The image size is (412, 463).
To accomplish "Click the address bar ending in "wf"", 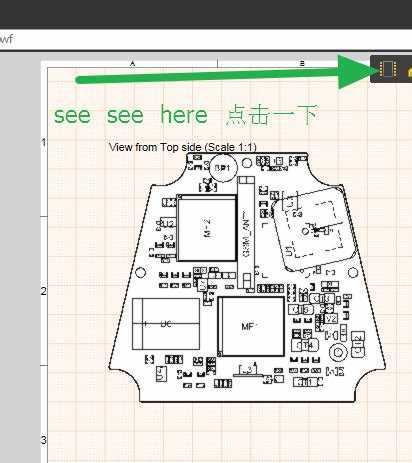I will click(x=206, y=39).
